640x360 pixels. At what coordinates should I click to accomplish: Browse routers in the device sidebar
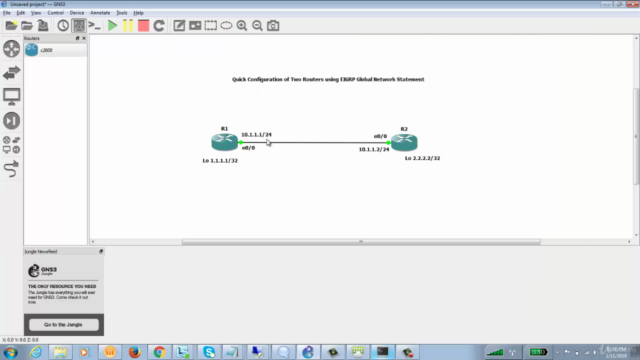pos(11,49)
